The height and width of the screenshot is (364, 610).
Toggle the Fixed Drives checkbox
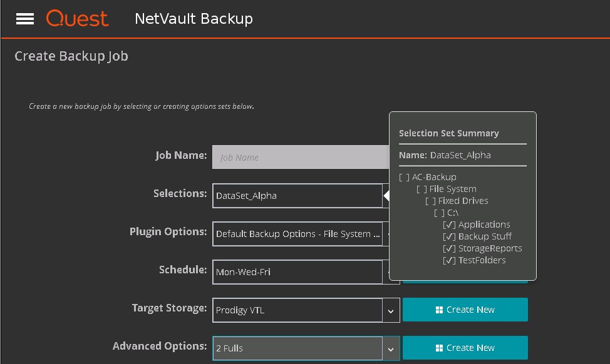(x=430, y=201)
